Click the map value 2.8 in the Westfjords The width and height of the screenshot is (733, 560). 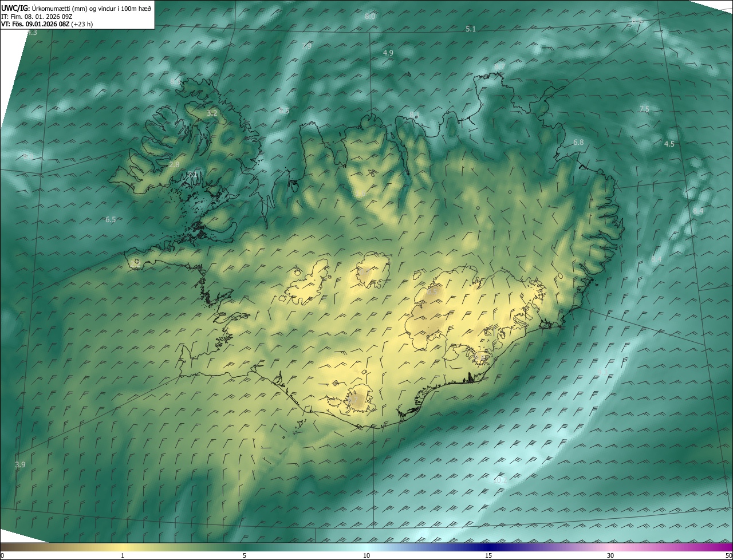(x=174, y=165)
